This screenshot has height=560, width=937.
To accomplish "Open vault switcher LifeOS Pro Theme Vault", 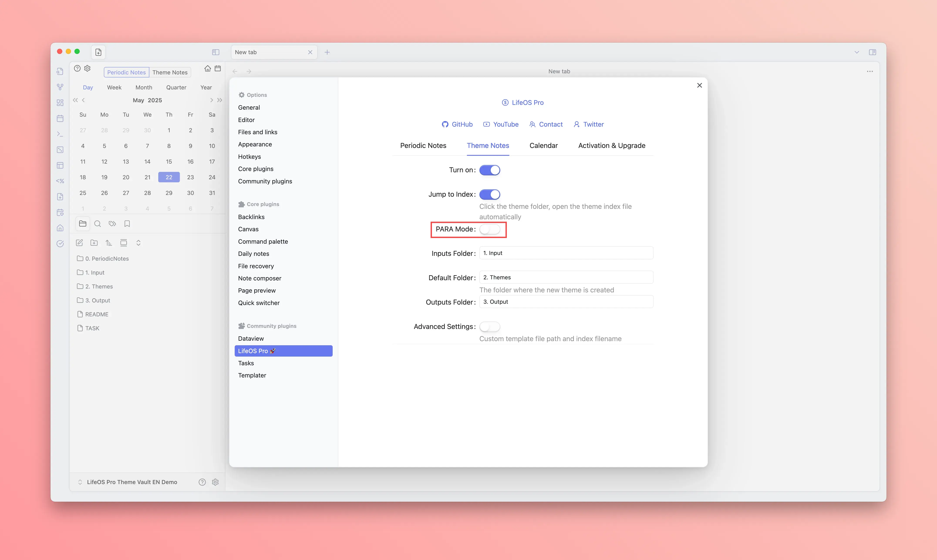I will pyautogui.click(x=132, y=482).
